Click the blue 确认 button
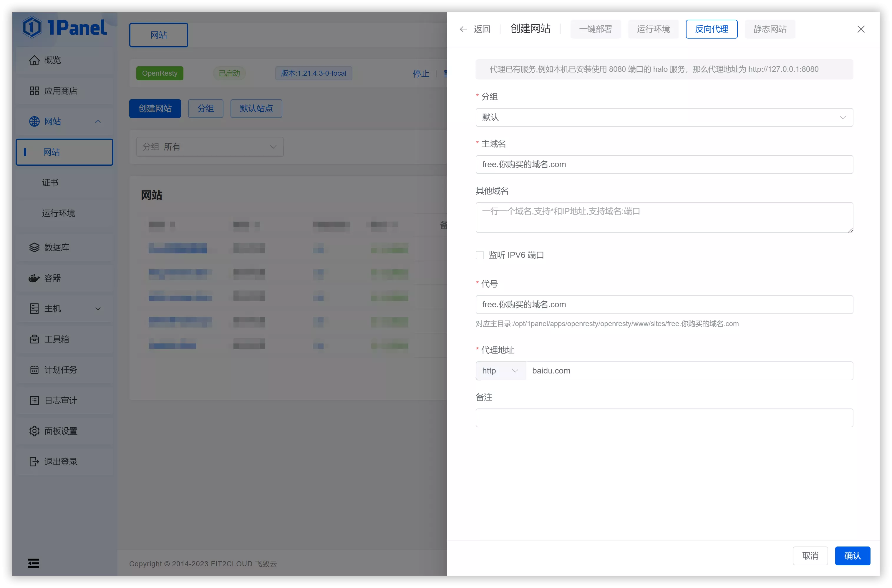The image size is (892, 588). (x=852, y=555)
